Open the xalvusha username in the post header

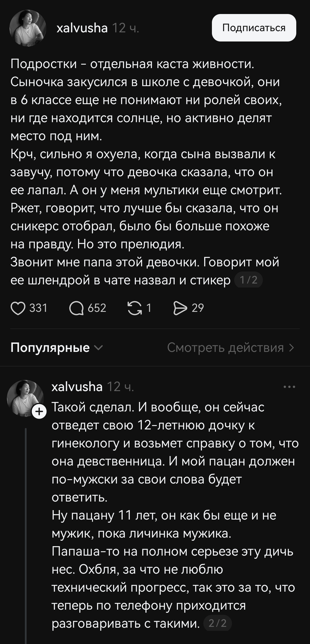tap(82, 28)
